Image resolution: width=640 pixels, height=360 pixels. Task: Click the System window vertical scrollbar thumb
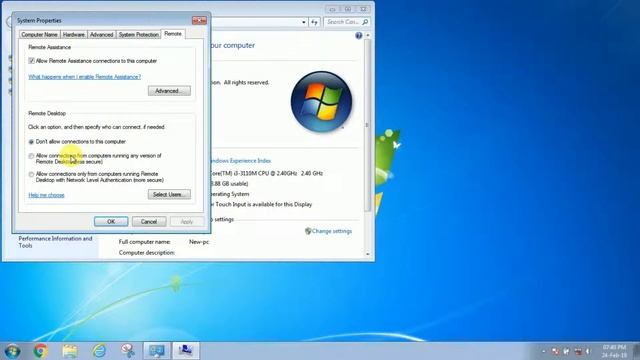tap(367, 125)
